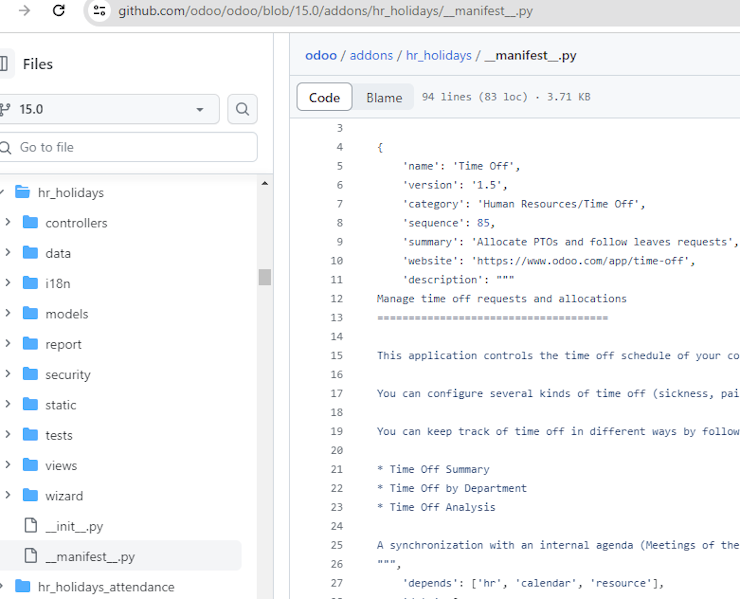Click the static folder icon

[30, 404]
